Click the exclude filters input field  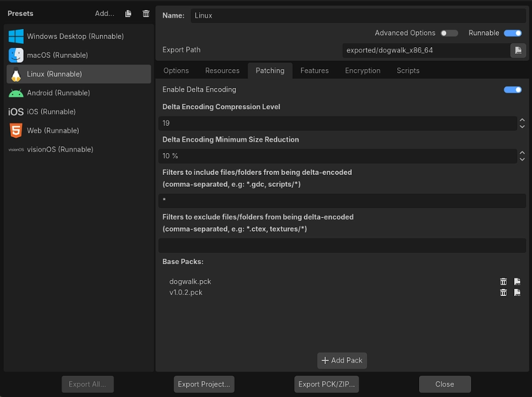click(x=342, y=245)
